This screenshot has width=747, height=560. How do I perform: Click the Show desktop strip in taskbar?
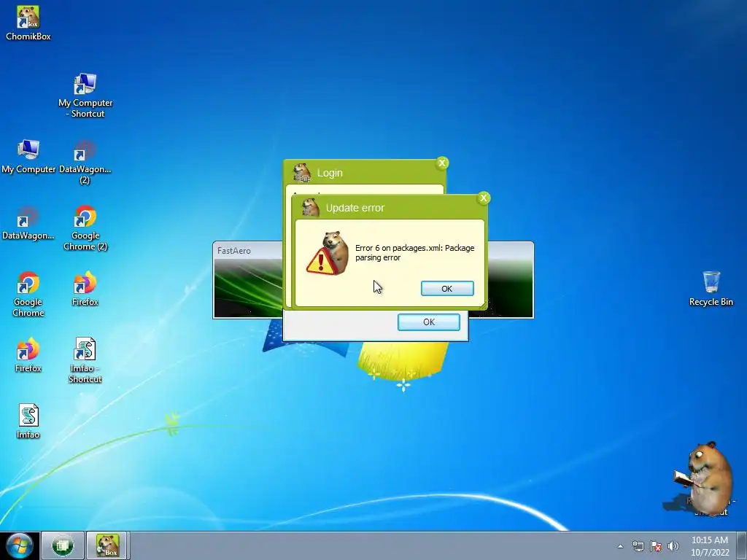click(x=741, y=545)
